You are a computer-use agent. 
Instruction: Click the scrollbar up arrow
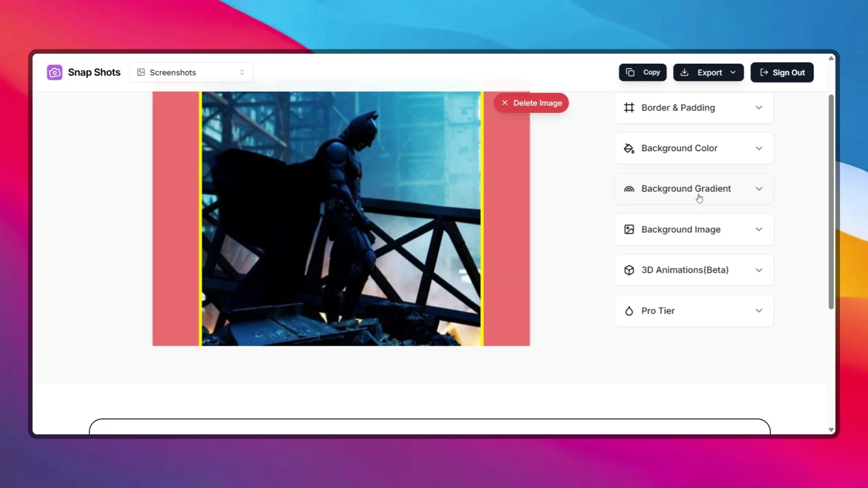(831, 58)
